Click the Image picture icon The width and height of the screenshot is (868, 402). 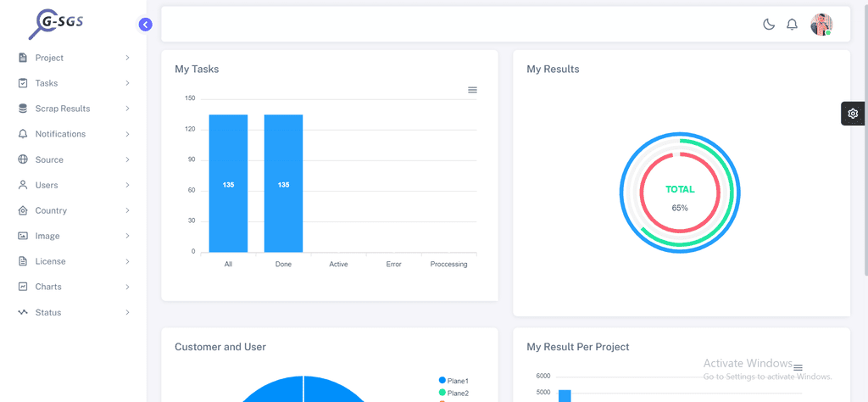tap(23, 236)
